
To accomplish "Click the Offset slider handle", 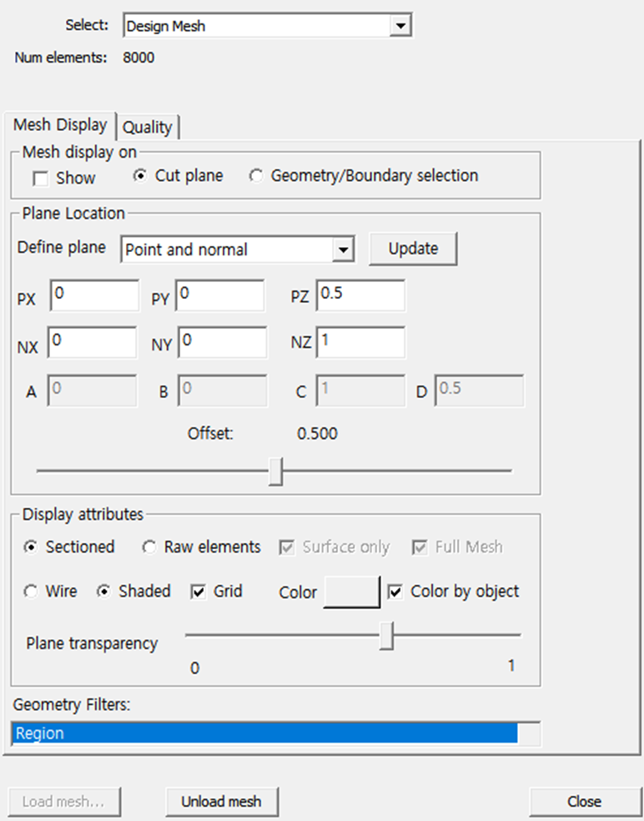I will [x=276, y=471].
